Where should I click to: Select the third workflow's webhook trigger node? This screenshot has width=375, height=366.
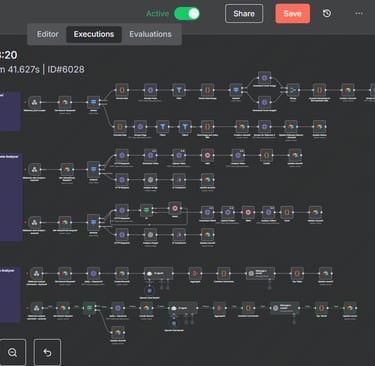coord(34,222)
